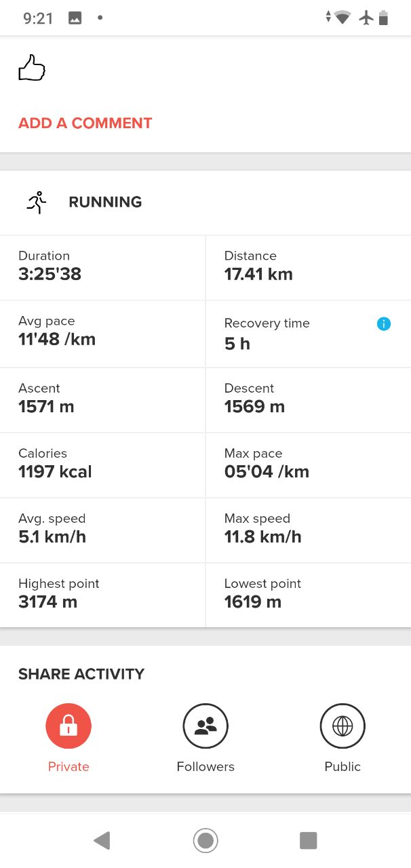Screen dimensions: 411x868
Task: Tap the Ascent 1571 m cell
Action: 102,399
